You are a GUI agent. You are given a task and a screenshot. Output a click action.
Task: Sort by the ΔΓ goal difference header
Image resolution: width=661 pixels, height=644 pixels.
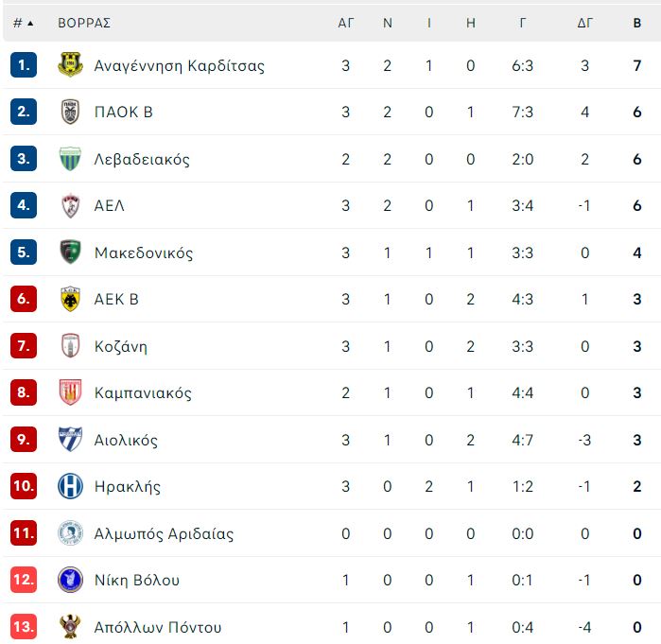point(584,23)
